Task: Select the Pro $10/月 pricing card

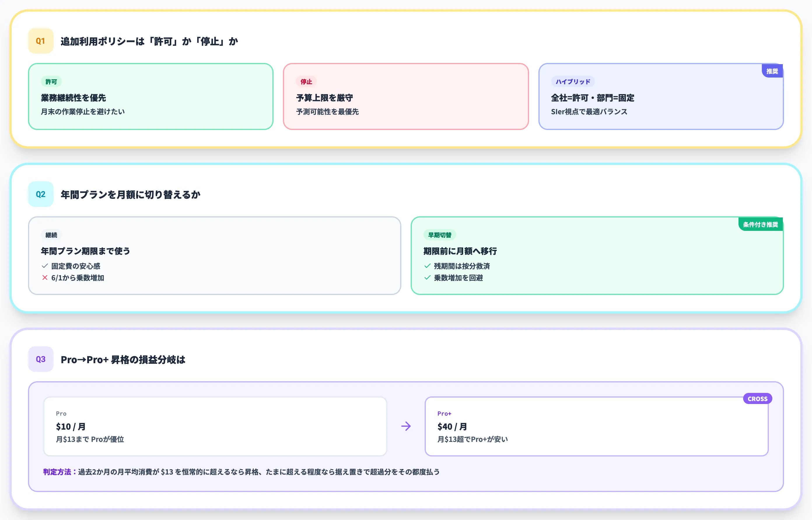Action: click(215, 426)
